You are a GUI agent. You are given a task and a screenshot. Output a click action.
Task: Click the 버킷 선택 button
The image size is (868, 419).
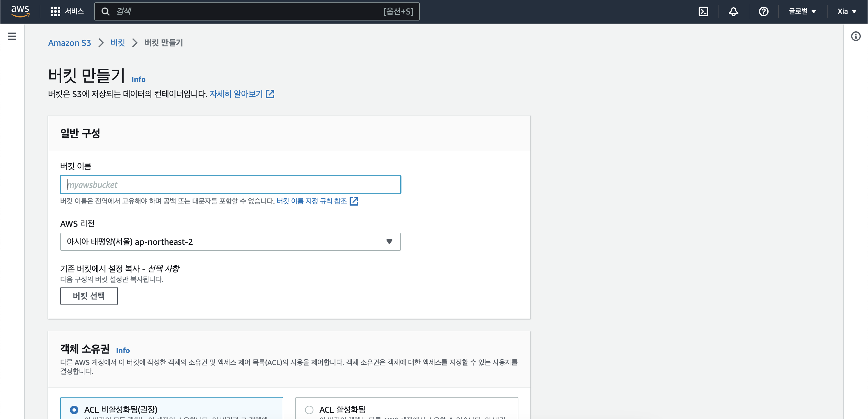tap(89, 296)
